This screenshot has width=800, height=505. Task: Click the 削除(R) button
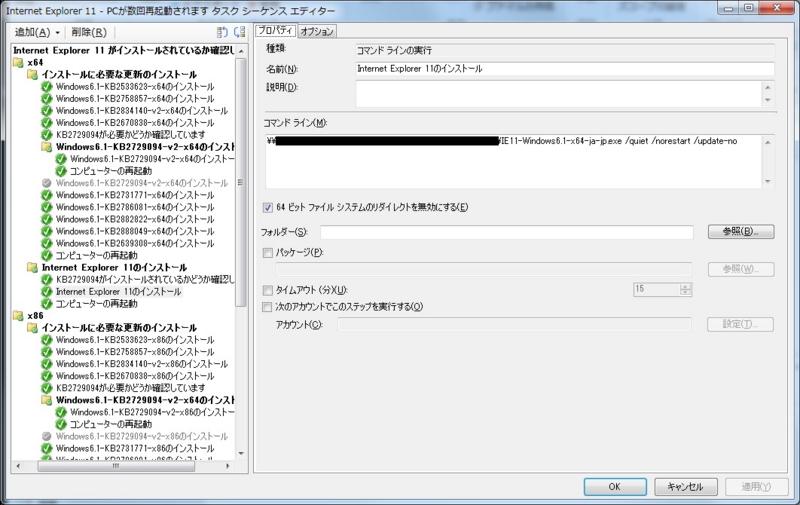pyautogui.click(x=89, y=32)
